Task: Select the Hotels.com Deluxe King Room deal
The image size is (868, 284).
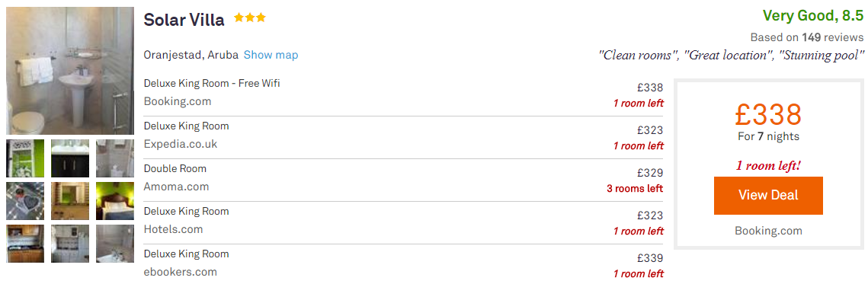Action: click(x=403, y=222)
